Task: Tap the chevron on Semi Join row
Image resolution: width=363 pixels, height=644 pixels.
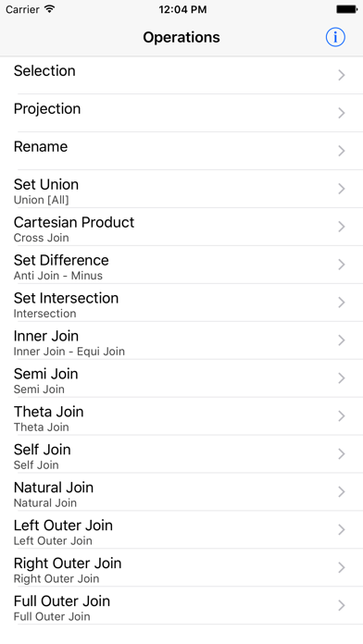Action: point(341,378)
